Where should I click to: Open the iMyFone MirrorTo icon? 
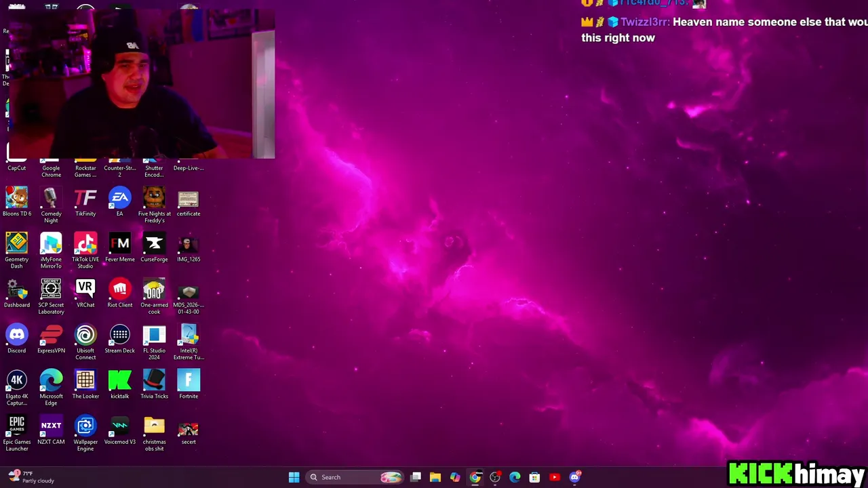pos(51,251)
